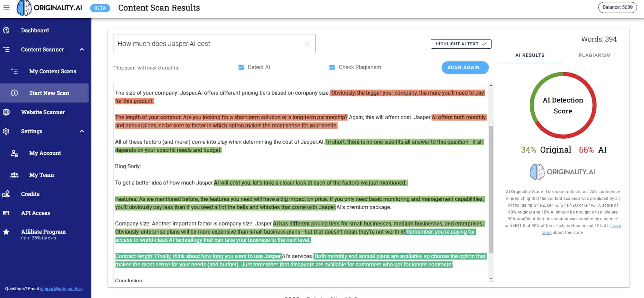Select the API Access icon
Screen dimensions: 644x298
click(x=6, y=213)
